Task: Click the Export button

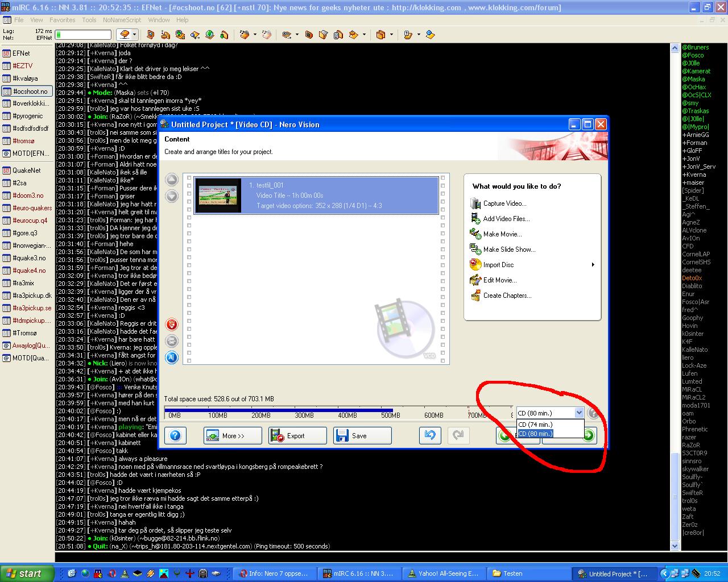Action: coord(297,436)
